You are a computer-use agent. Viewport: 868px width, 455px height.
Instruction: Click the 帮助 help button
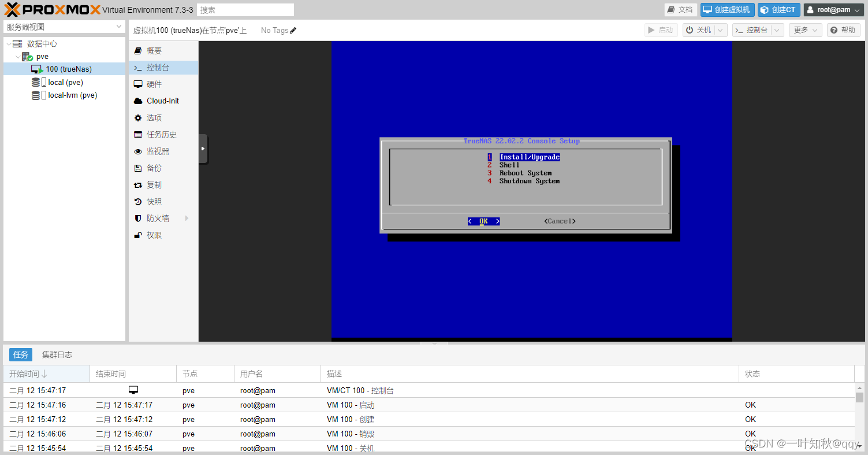843,30
